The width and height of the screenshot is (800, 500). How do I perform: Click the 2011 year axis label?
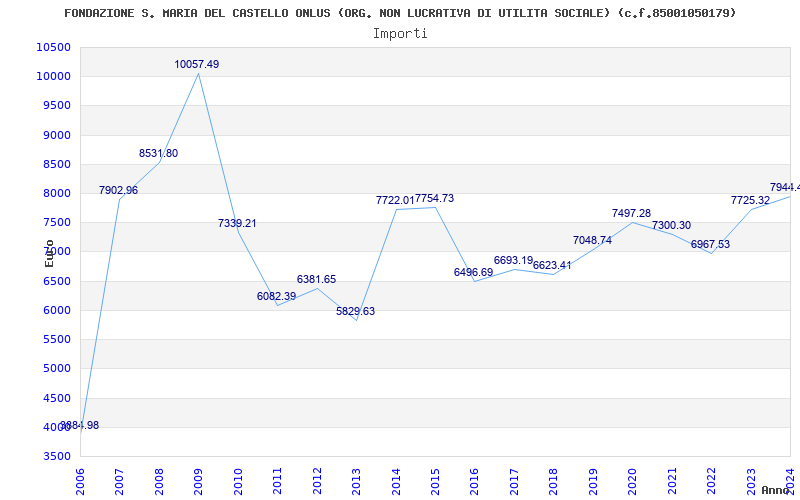pos(278,482)
